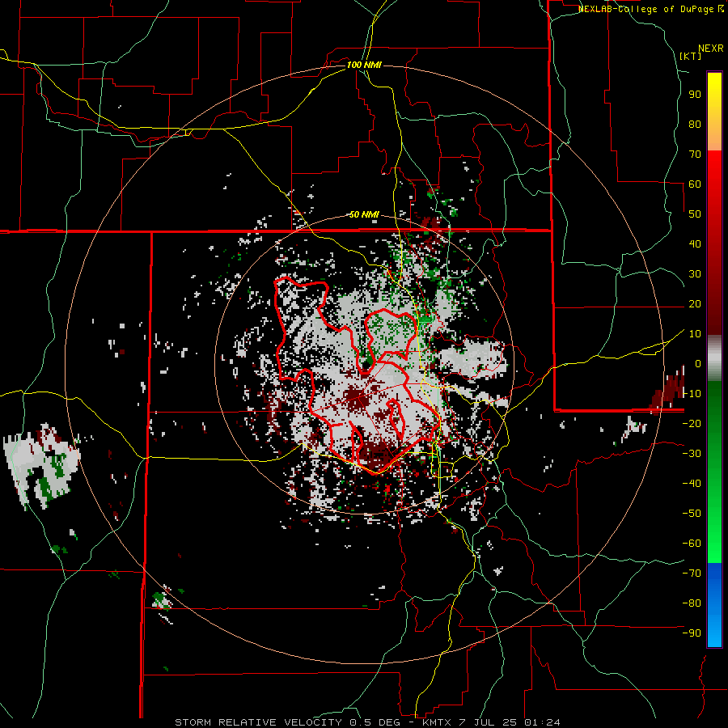Select the -20 value on velocity scale

pyautogui.click(x=692, y=424)
